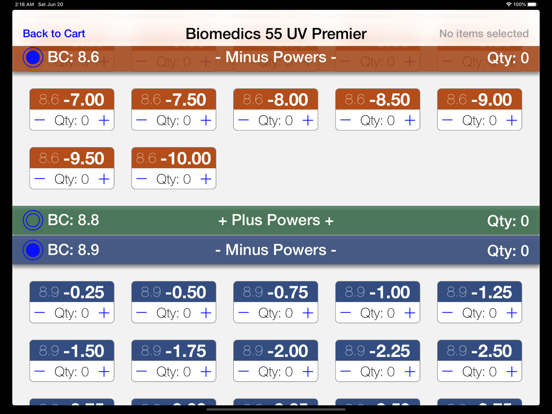Decrease quantity for 8.9 -2.50
The height and width of the screenshot is (414, 552).
(x=447, y=372)
